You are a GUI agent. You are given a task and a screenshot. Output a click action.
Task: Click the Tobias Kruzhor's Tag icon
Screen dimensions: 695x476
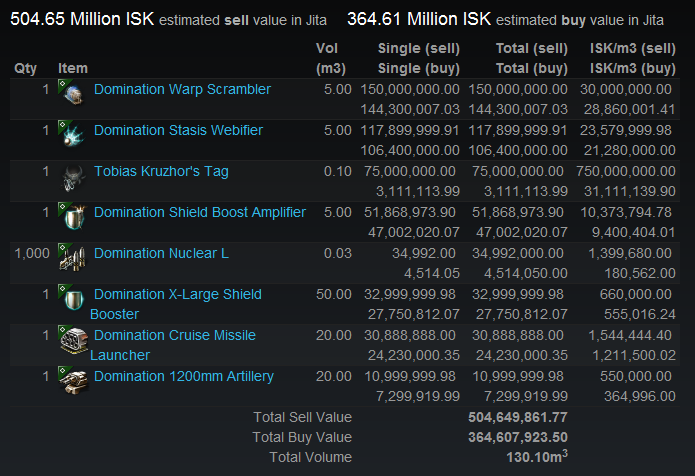click(x=73, y=176)
